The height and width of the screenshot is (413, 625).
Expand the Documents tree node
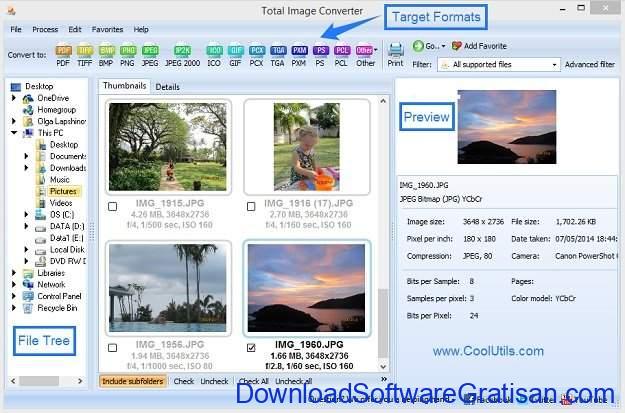pos(26,156)
